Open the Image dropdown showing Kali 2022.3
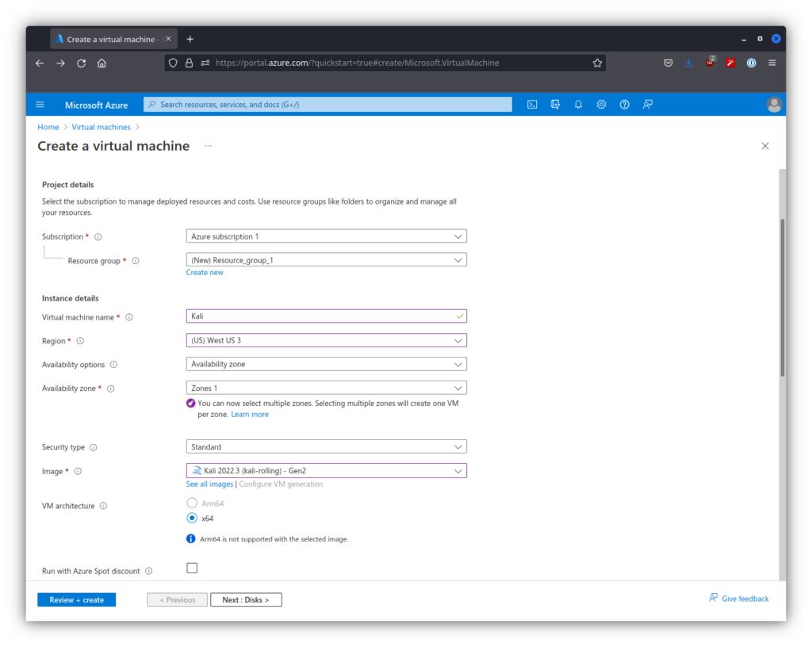Screen dimensions: 812x647 click(x=326, y=471)
